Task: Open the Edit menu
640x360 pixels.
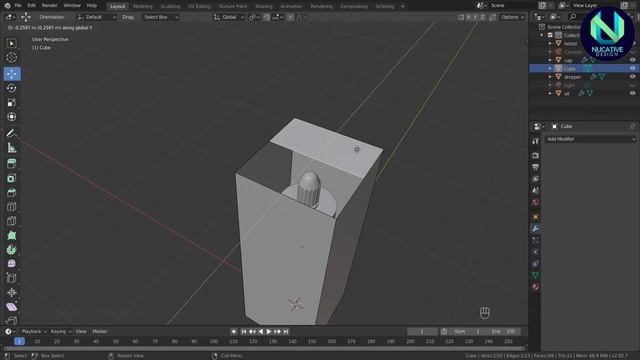Action: pyautogui.click(x=31, y=6)
